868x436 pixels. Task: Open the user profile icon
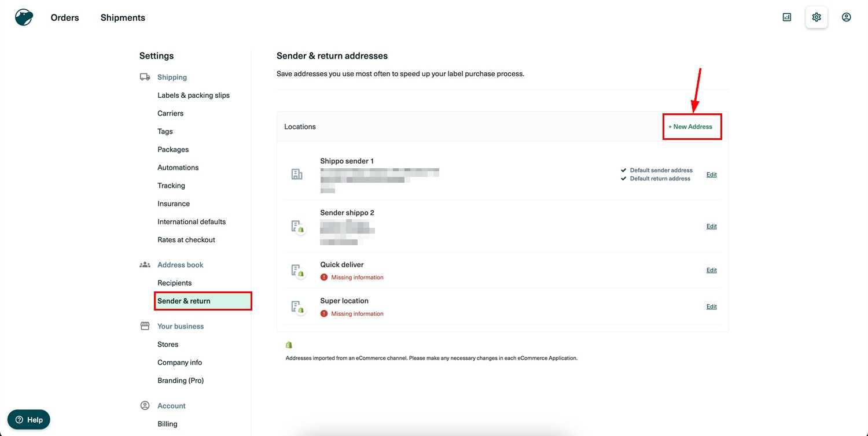[846, 17]
